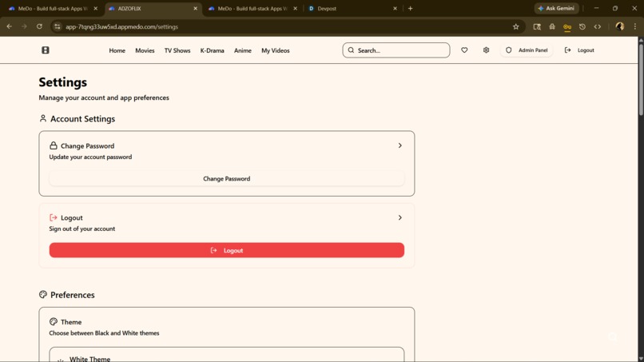
Task: Expand the Logout card chevron
Action: pos(400,217)
